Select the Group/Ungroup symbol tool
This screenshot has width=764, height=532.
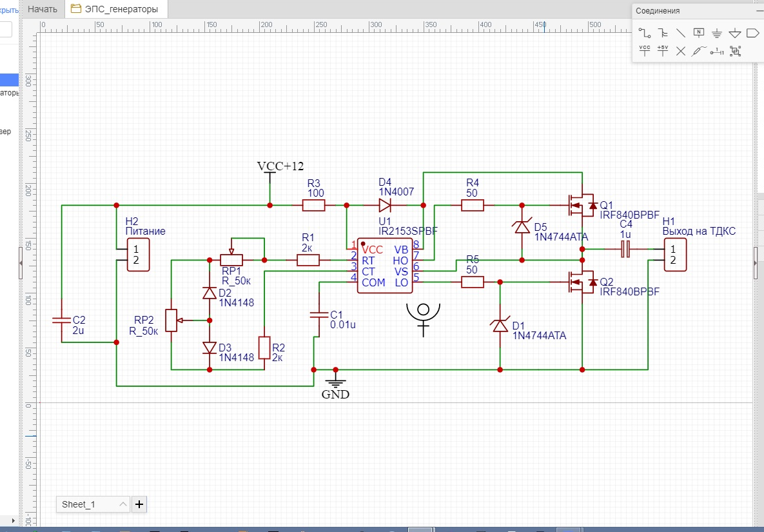click(x=734, y=51)
